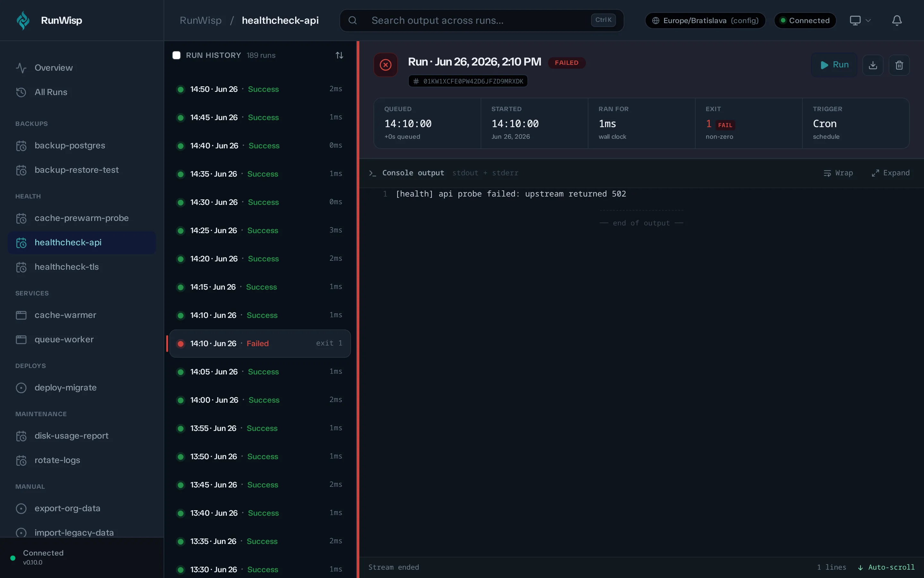Download the run output

coord(873,65)
